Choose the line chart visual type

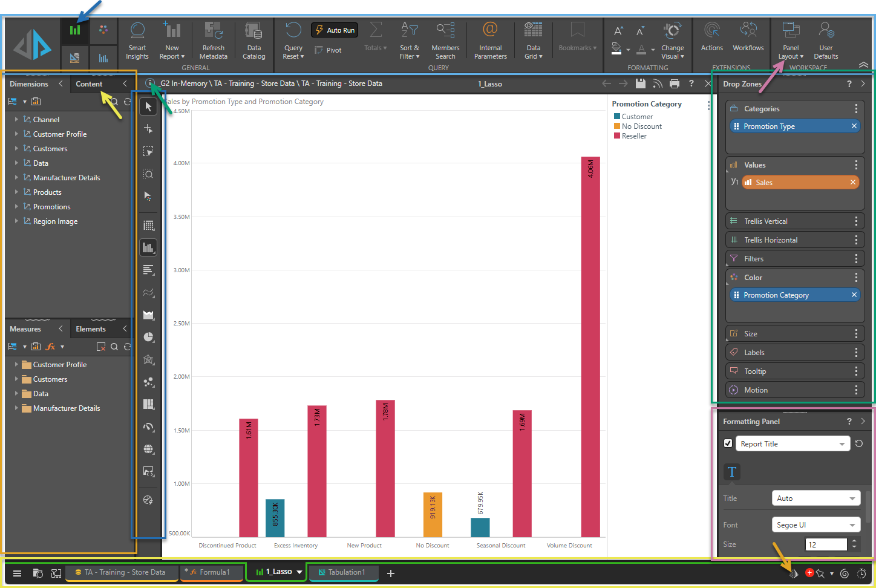click(x=148, y=293)
